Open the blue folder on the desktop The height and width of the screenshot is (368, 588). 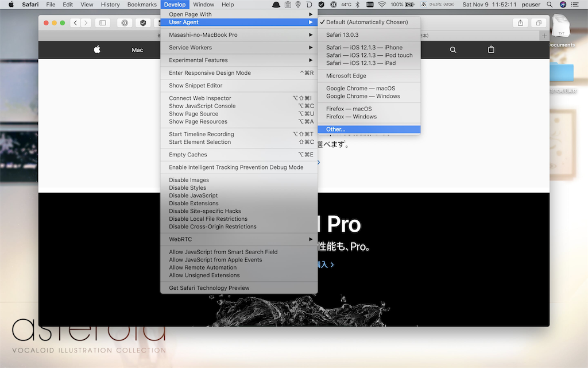(x=562, y=72)
